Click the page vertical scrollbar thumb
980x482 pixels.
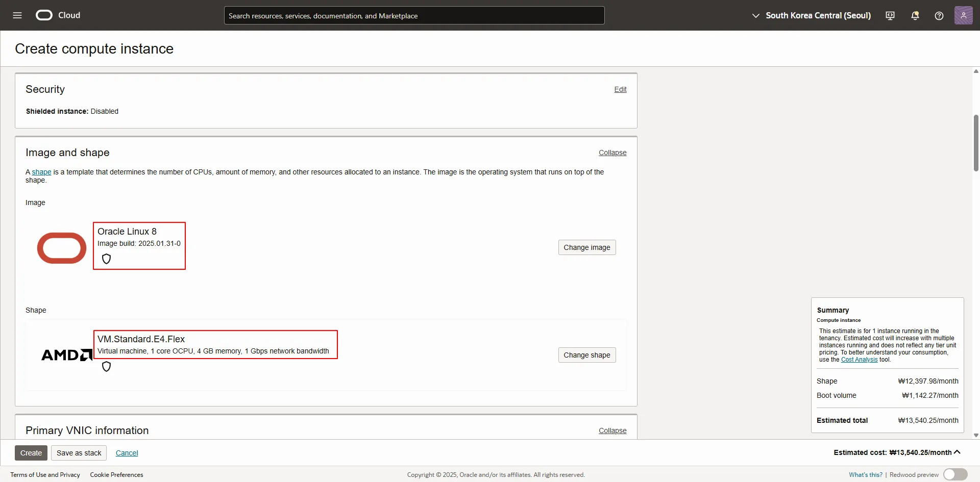pyautogui.click(x=976, y=143)
